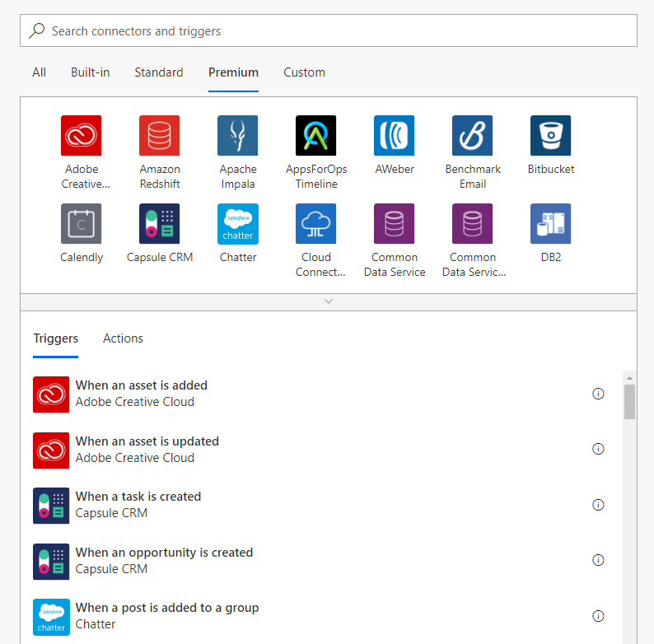The image size is (654, 644).
Task: Select the Adobe Creative Cloud connector icon
Action: point(81,136)
